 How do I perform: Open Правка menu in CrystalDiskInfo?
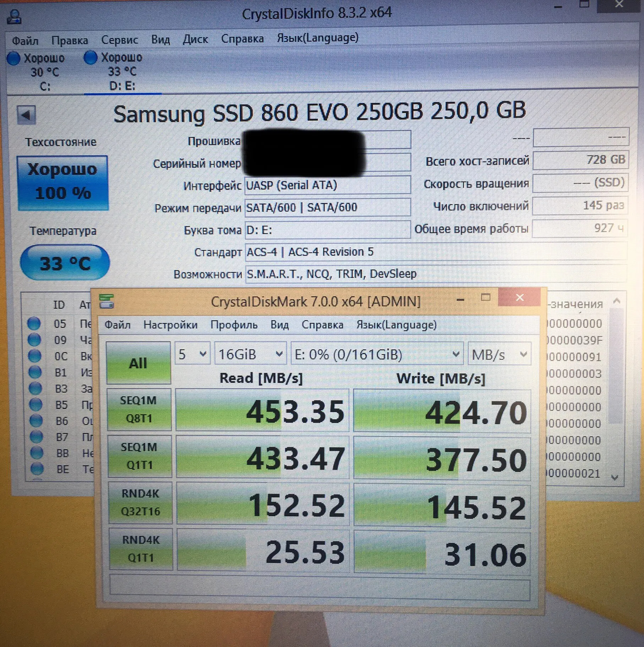point(70,40)
